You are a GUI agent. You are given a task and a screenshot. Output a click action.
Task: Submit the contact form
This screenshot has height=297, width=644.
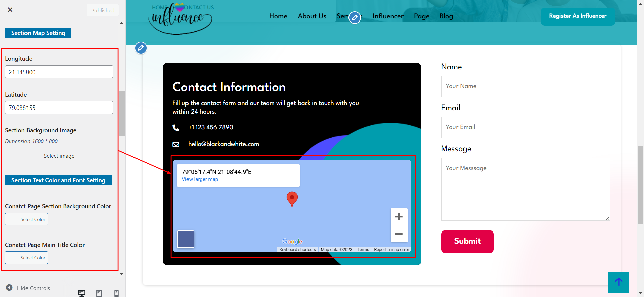(x=467, y=241)
